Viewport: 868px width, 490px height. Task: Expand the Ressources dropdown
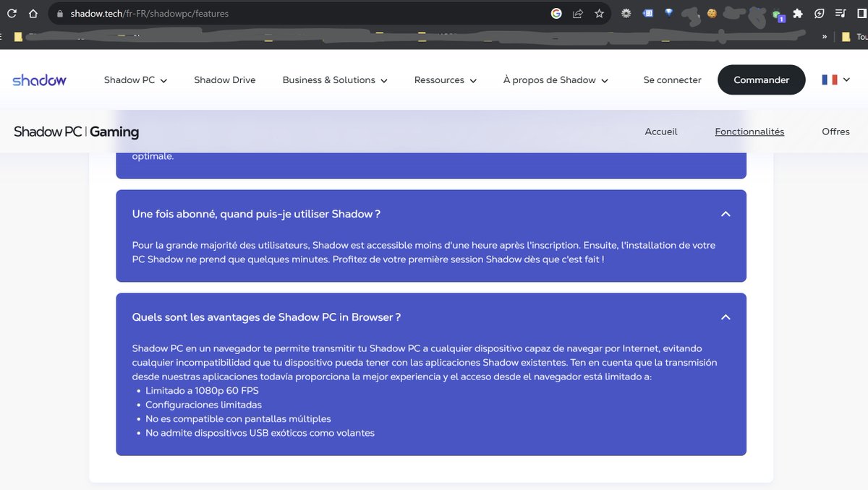pos(446,80)
